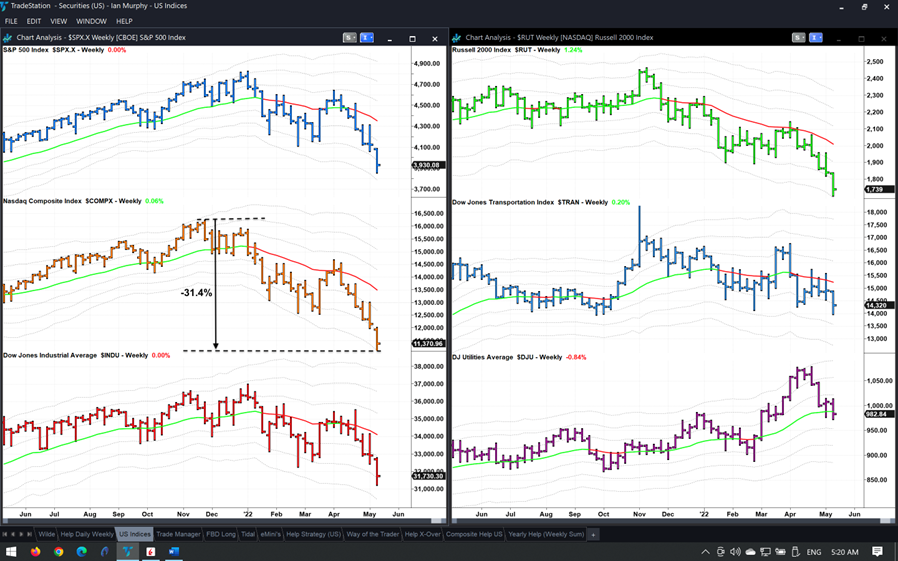The width and height of the screenshot is (898, 561).
Task: Click the Microsoft Edge taskbar icon
Action: coord(82,552)
